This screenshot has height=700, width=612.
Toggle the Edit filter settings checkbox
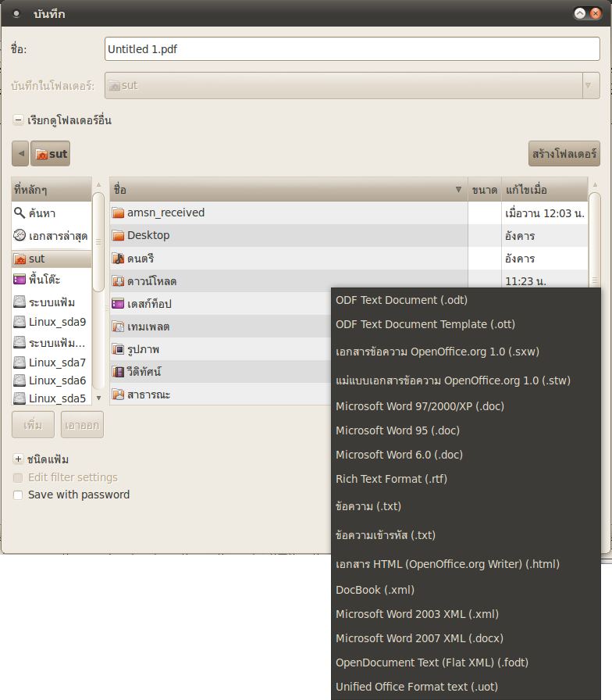[x=18, y=478]
